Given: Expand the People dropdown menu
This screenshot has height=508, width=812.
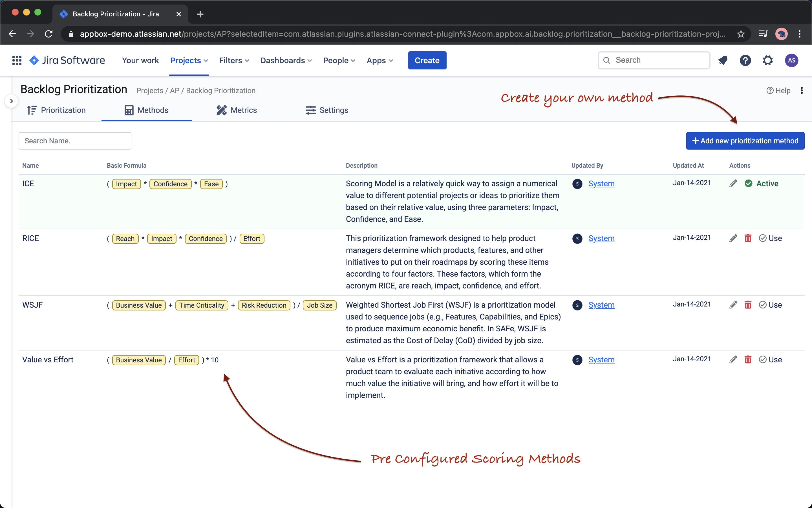Looking at the screenshot, I should (339, 60).
